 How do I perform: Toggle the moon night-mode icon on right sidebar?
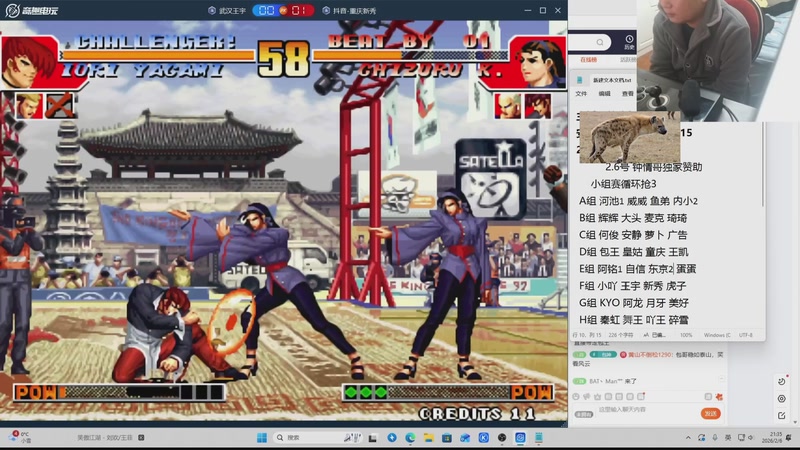click(782, 382)
